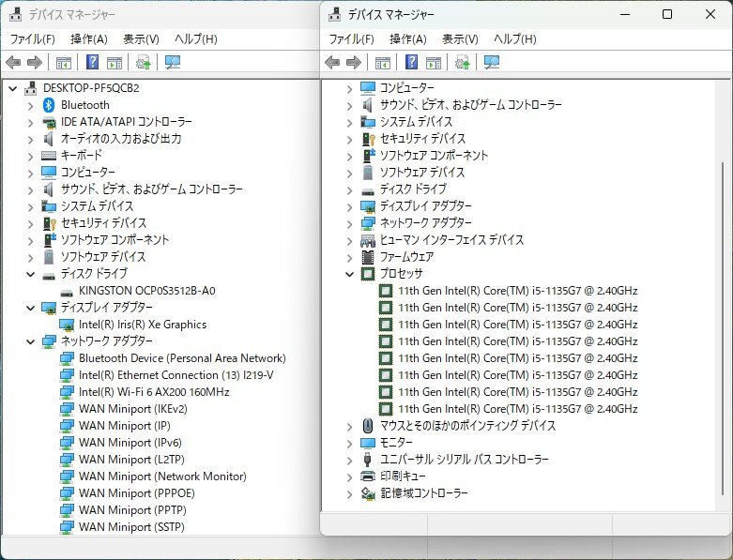This screenshot has width=733, height=560.
Task: Expand the キーボード category in the left window
Action: 30,156
